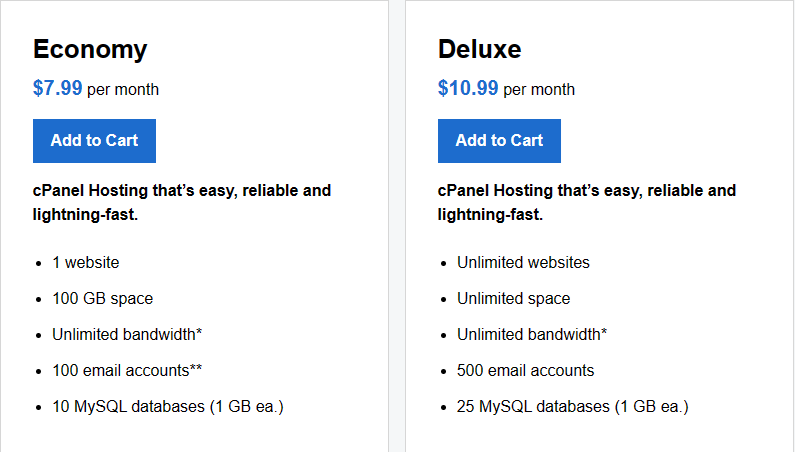The height and width of the screenshot is (452, 795).
Task: Click Deluxe's 'Unlimited bandwidth*' item
Action: [532, 335]
